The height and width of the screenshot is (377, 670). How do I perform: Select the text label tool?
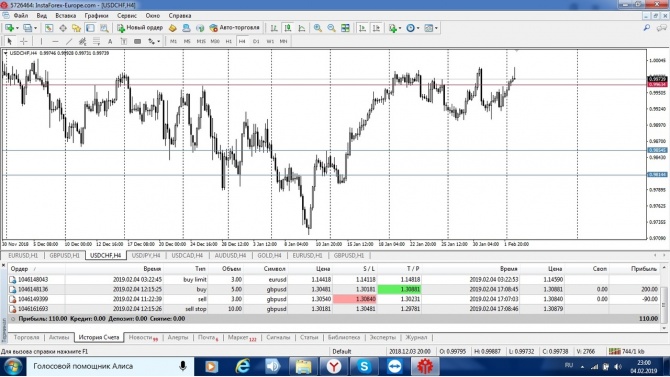point(110,41)
